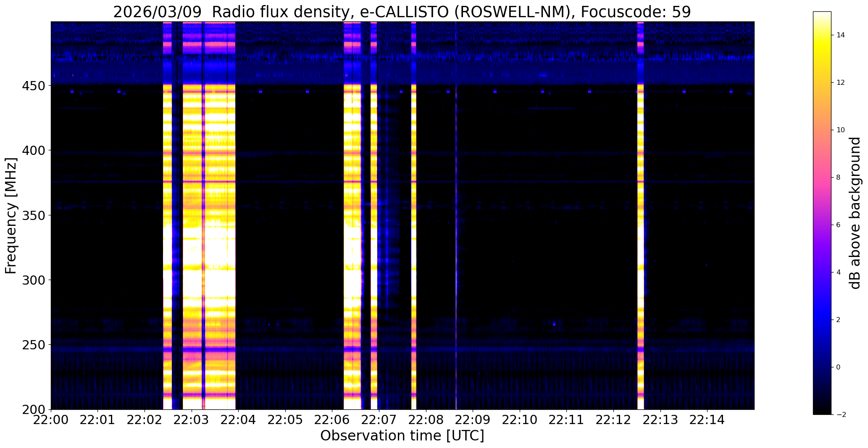Click the 22:12 time tick label
The image size is (868, 448).
click(613, 419)
